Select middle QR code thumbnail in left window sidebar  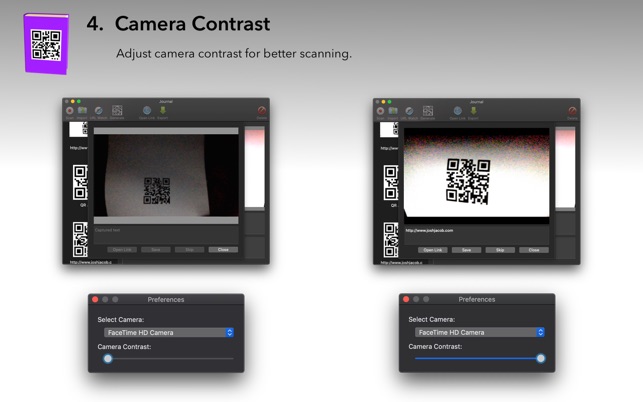(79, 185)
